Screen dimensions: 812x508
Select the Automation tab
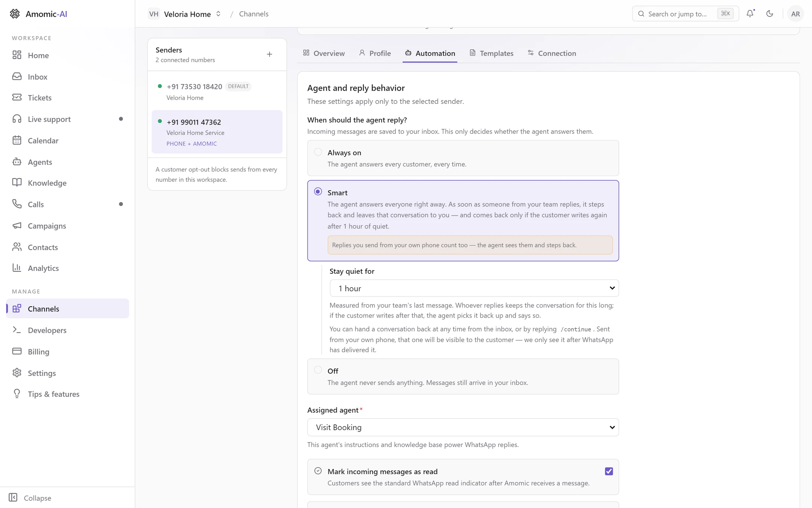430,53
